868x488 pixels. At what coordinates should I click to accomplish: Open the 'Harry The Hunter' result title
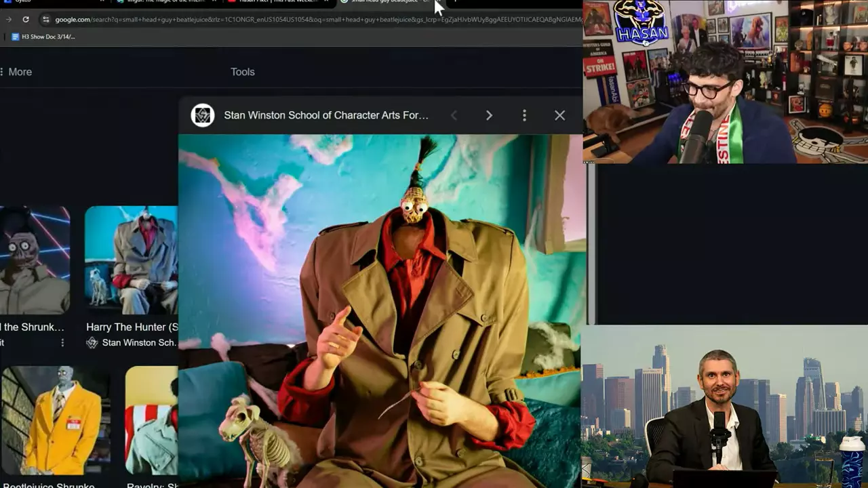(x=132, y=327)
